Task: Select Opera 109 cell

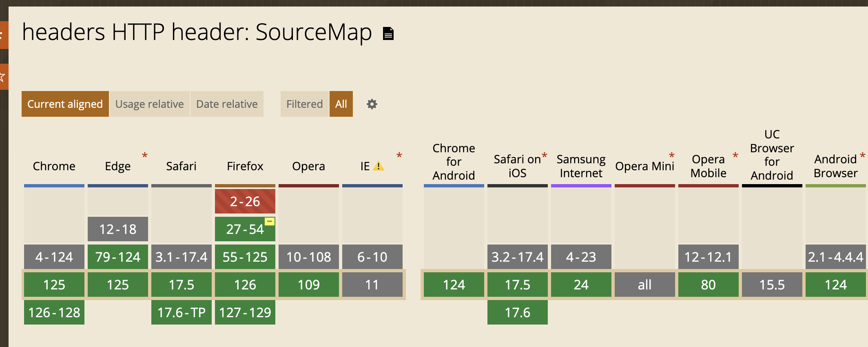Action: [x=309, y=285]
